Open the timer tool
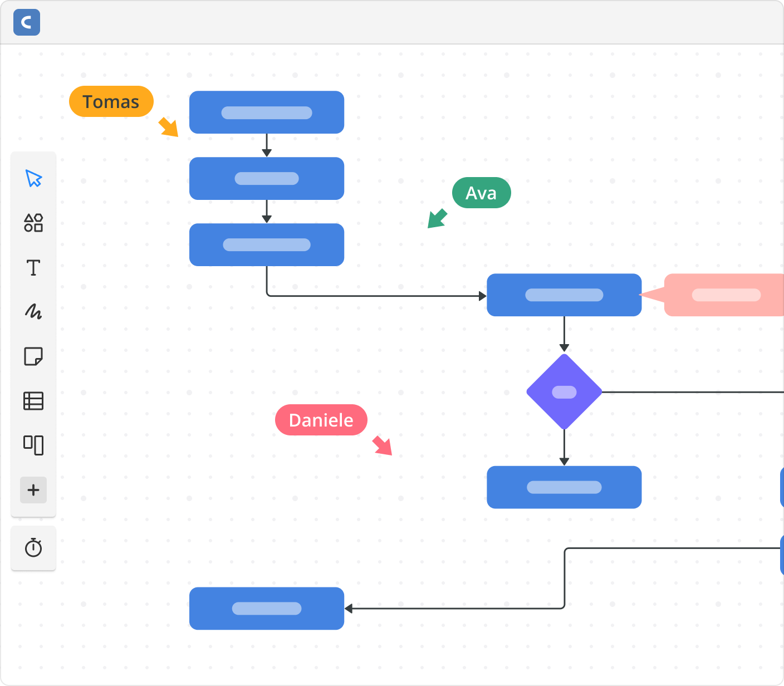The width and height of the screenshot is (784, 686). point(33,548)
